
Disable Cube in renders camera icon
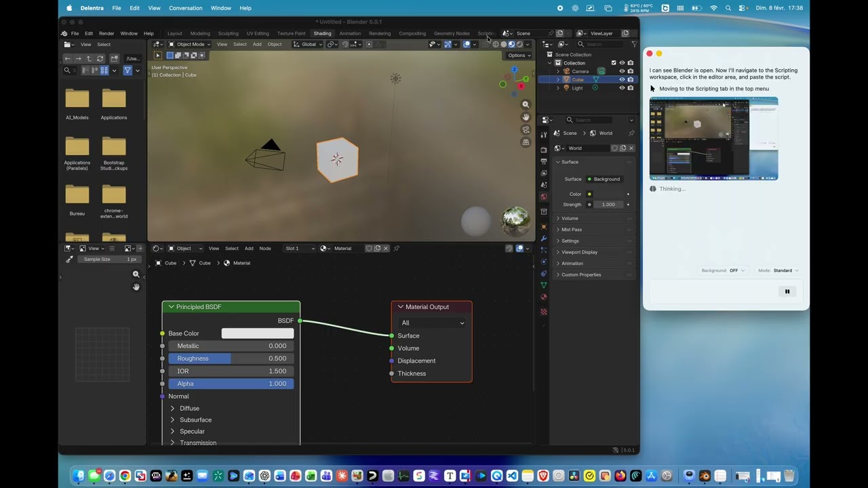click(630, 79)
